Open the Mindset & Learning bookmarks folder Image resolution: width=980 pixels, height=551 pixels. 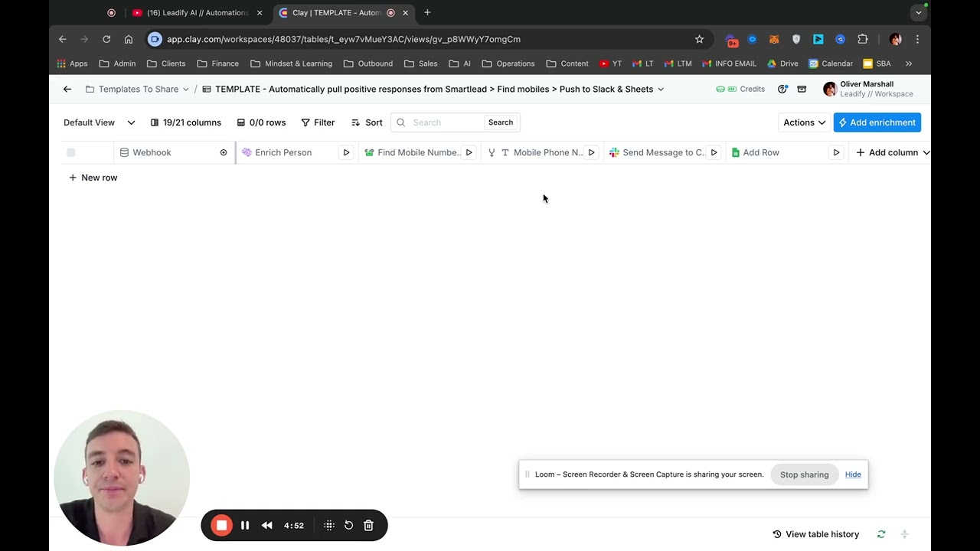point(291,64)
